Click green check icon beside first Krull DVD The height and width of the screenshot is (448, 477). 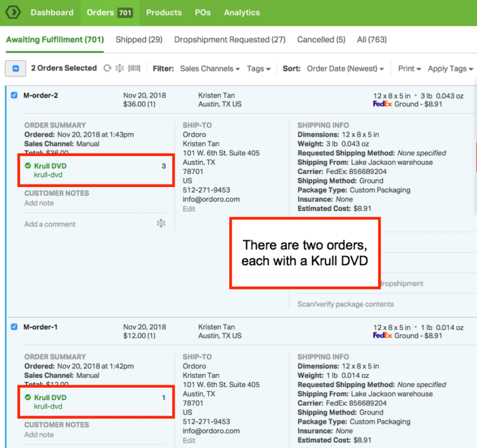point(27,166)
